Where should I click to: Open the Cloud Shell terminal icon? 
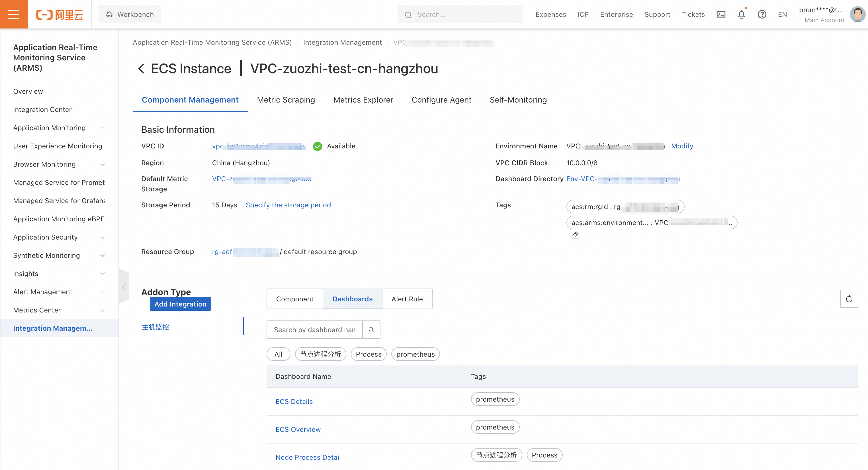tap(721, 15)
